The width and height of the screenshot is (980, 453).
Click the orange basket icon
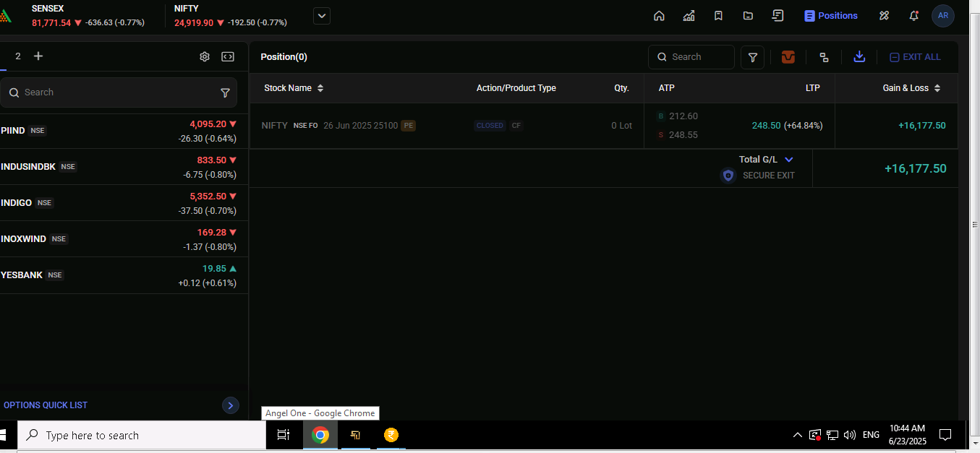tap(788, 57)
